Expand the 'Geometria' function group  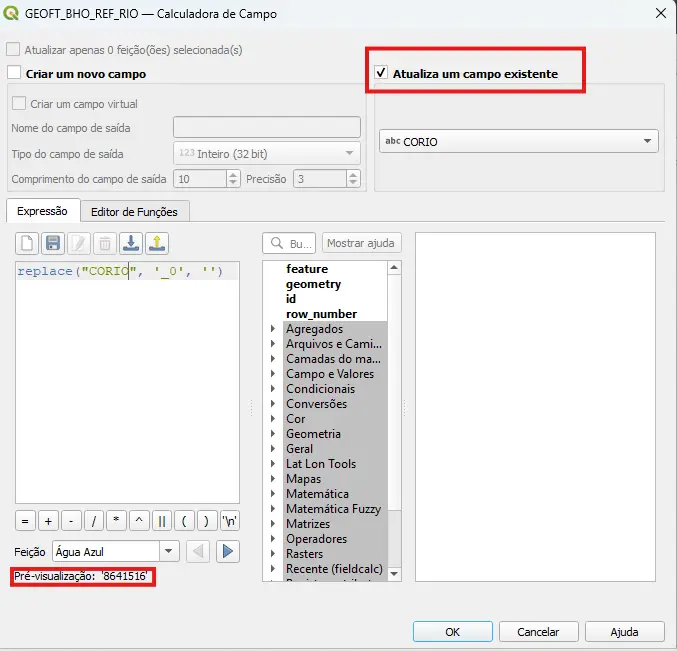pos(273,434)
